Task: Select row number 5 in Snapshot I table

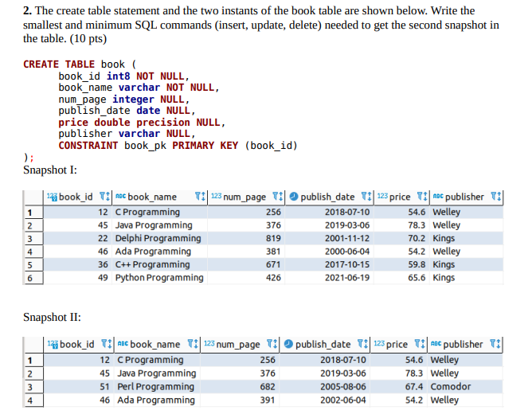Action: (33, 264)
